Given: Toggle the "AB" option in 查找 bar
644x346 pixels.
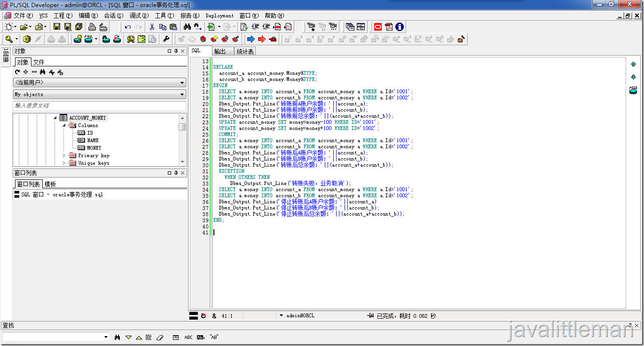Looking at the screenshot, I should click(214, 337).
